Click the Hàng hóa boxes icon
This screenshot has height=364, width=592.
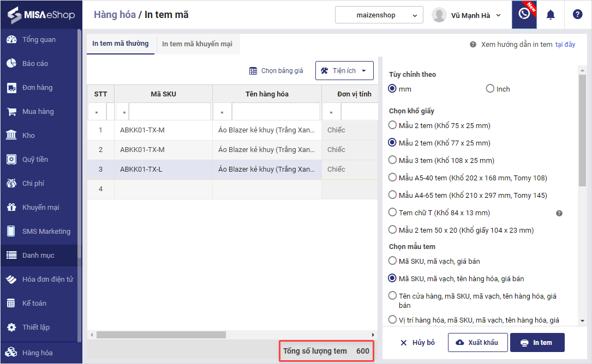[x=11, y=353]
